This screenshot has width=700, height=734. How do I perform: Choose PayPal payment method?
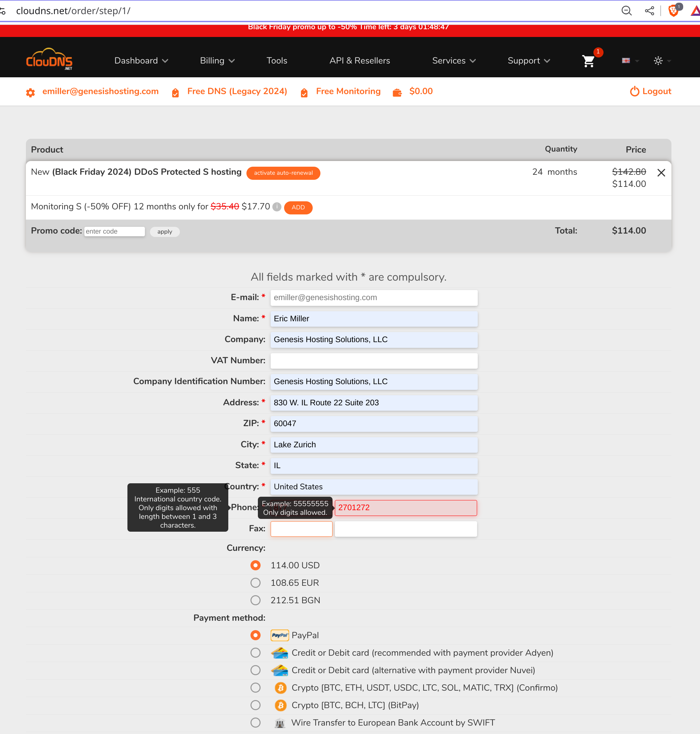coord(255,635)
